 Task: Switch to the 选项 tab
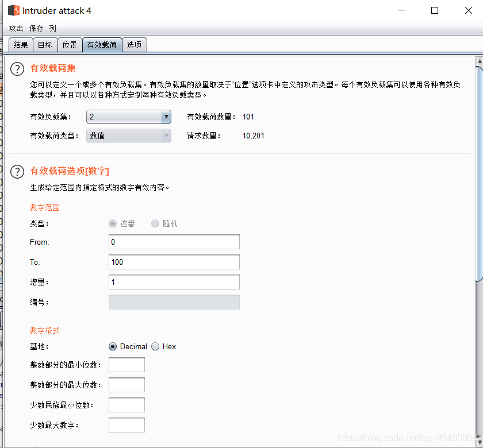pyautogui.click(x=134, y=45)
